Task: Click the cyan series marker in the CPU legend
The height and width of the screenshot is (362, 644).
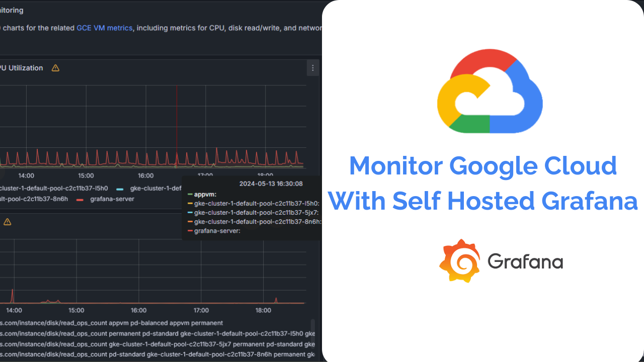Action: point(119,188)
